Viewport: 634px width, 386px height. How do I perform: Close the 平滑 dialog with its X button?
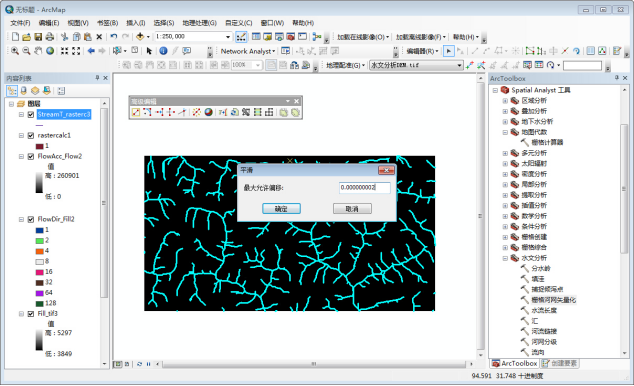coord(386,170)
